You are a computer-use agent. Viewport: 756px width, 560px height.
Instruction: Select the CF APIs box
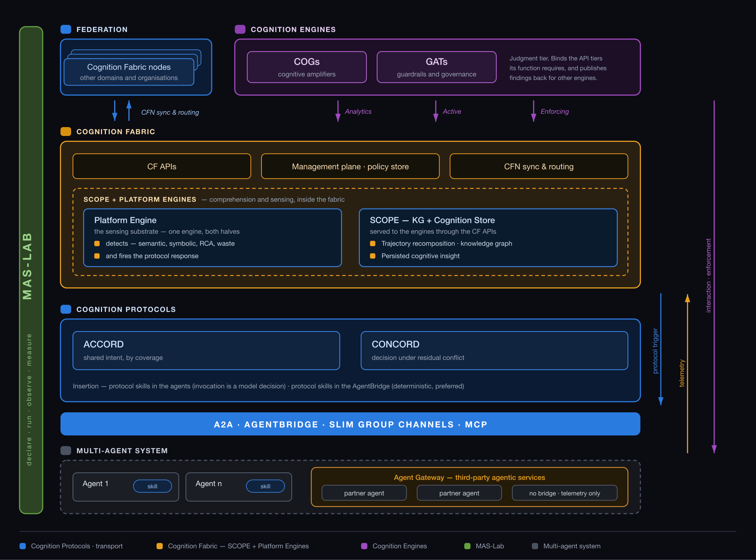coord(162,166)
